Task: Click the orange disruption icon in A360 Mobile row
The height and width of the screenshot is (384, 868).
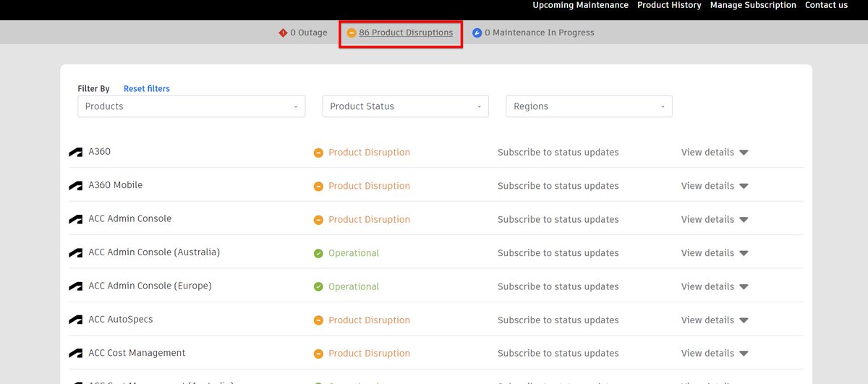Action: point(318,186)
